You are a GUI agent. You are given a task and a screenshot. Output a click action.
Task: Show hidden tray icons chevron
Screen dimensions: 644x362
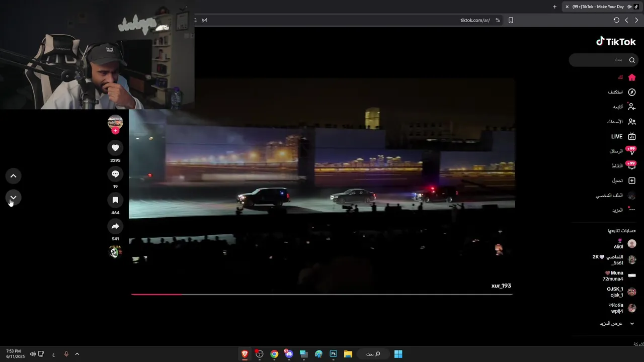click(77, 354)
